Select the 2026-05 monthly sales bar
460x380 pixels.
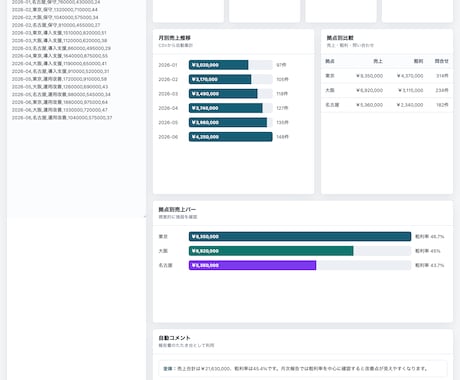[228, 122]
